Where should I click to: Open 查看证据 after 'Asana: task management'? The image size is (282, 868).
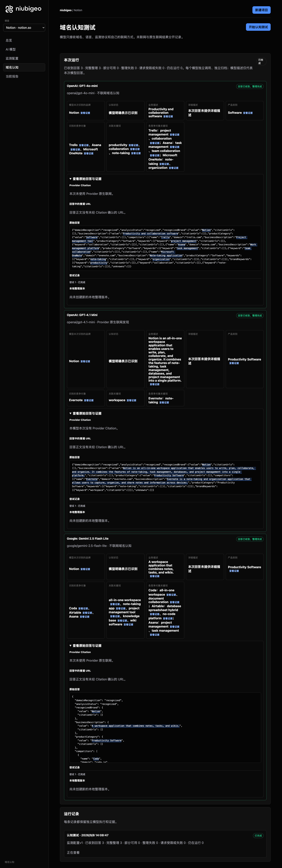[x=174, y=147]
